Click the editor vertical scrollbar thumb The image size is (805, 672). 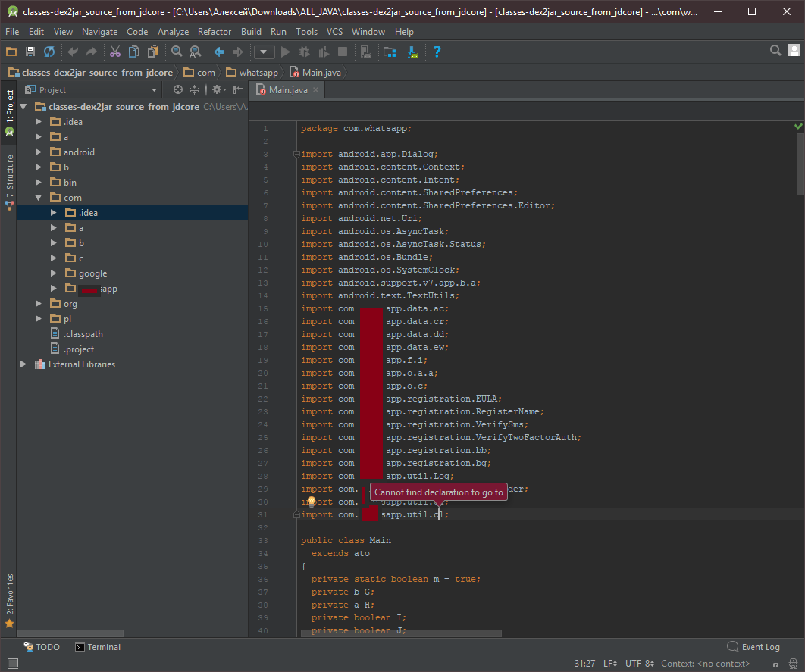coord(800,164)
